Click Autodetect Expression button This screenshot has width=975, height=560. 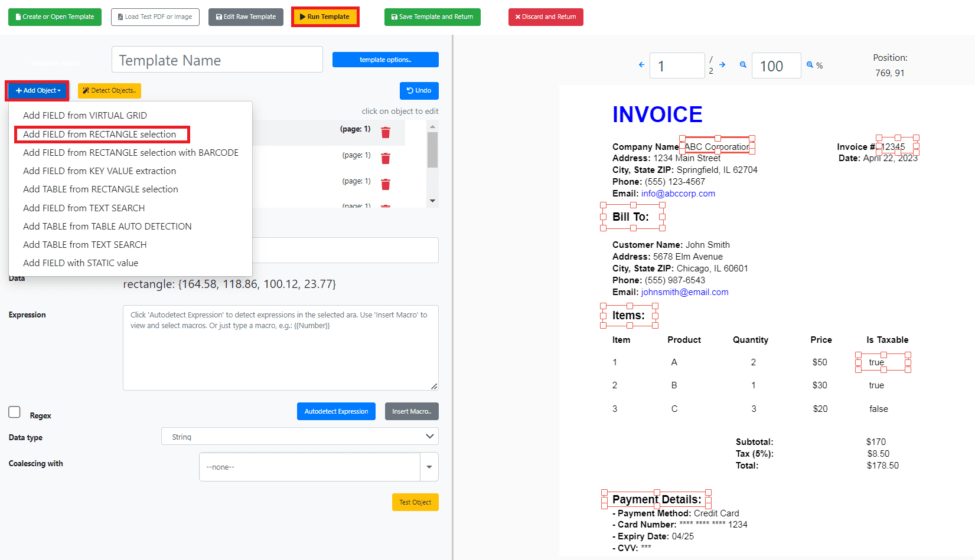[x=336, y=411]
